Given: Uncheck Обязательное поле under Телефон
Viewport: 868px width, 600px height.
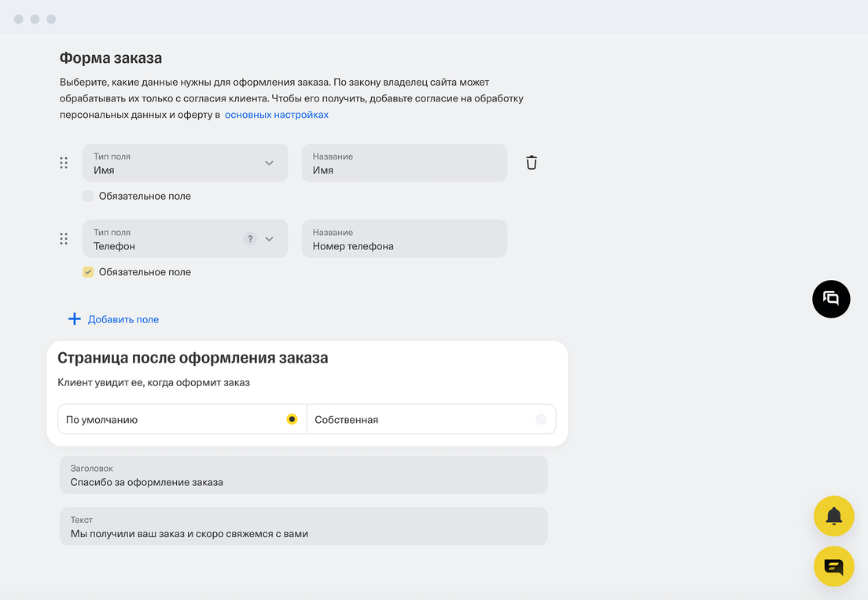Looking at the screenshot, I should pyautogui.click(x=88, y=272).
